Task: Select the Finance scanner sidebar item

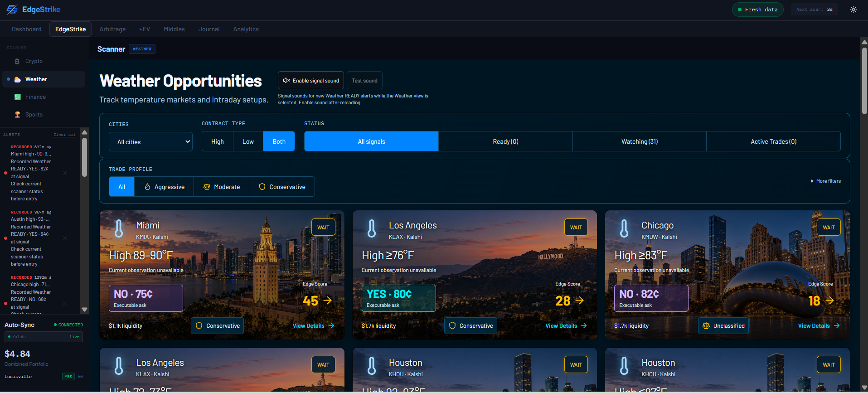Action: (44, 97)
